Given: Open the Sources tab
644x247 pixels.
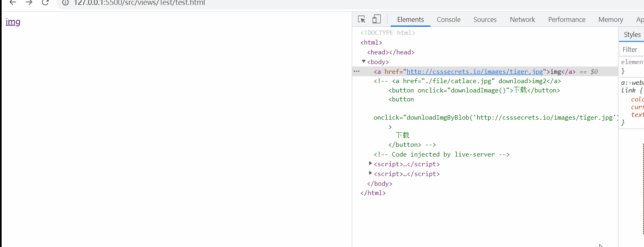Looking at the screenshot, I should (x=485, y=19).
